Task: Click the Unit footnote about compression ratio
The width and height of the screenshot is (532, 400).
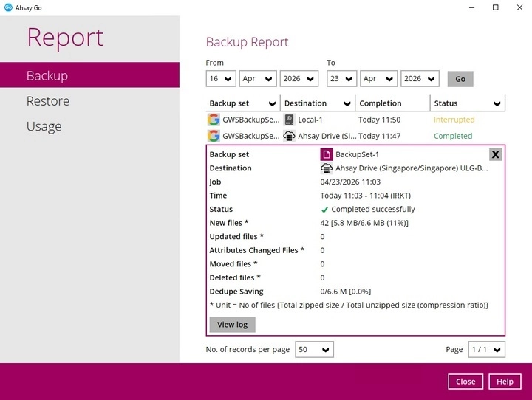Action: [x=349, y=305]
